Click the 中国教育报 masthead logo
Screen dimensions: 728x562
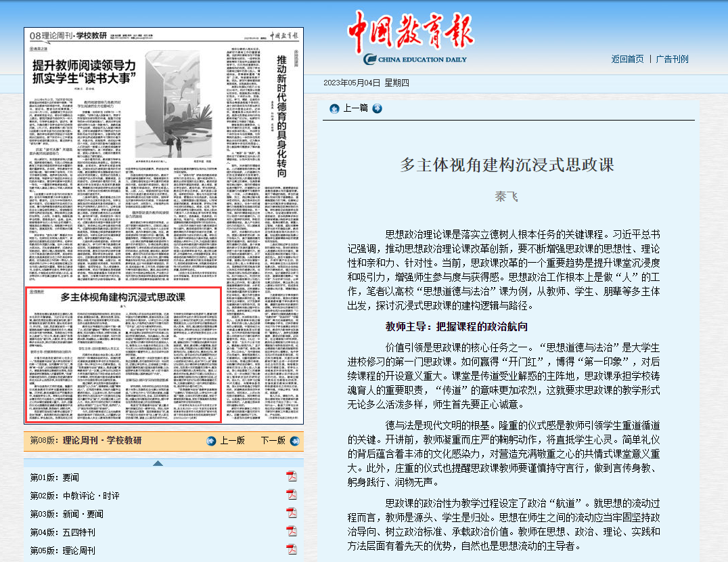[411, 32]
